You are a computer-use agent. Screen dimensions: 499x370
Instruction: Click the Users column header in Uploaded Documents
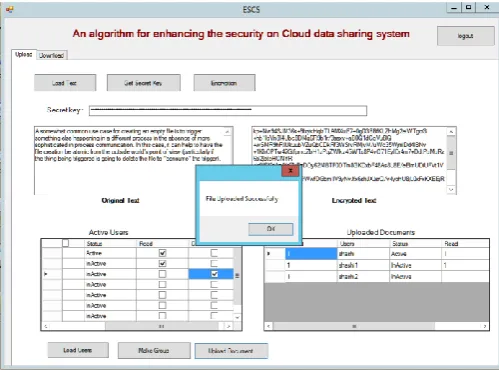(363, 244)
